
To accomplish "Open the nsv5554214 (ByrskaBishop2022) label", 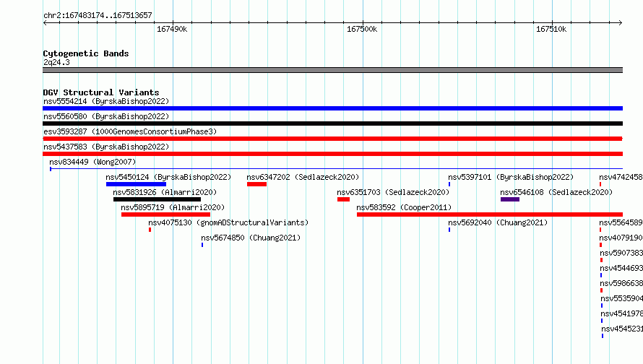I will pos(106,101).
